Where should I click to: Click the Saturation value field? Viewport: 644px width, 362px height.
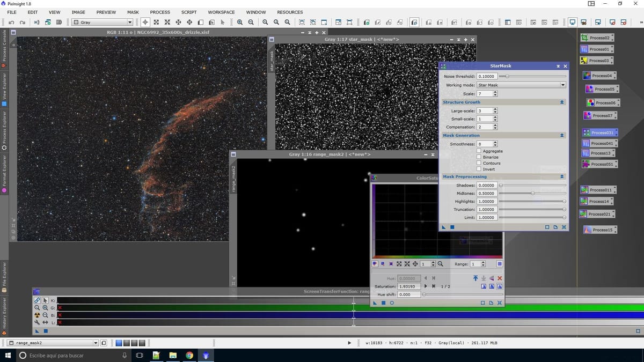(x=409, y=286)
